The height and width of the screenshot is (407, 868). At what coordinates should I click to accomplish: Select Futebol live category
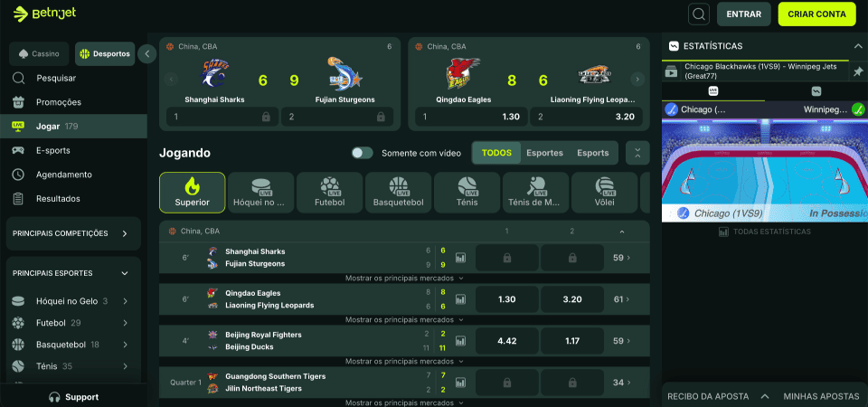coord(329,193)
